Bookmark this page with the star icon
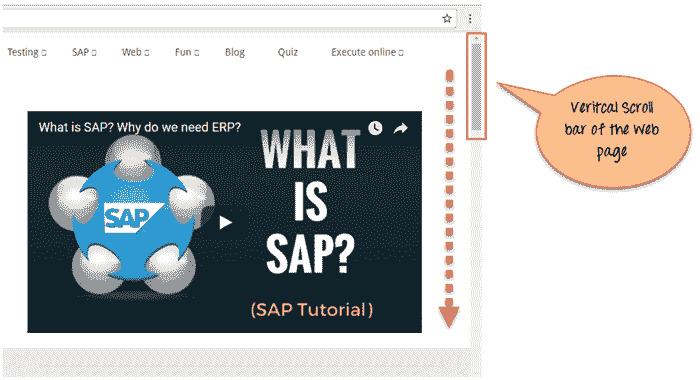Screen dimensions: 700x380 447,18
